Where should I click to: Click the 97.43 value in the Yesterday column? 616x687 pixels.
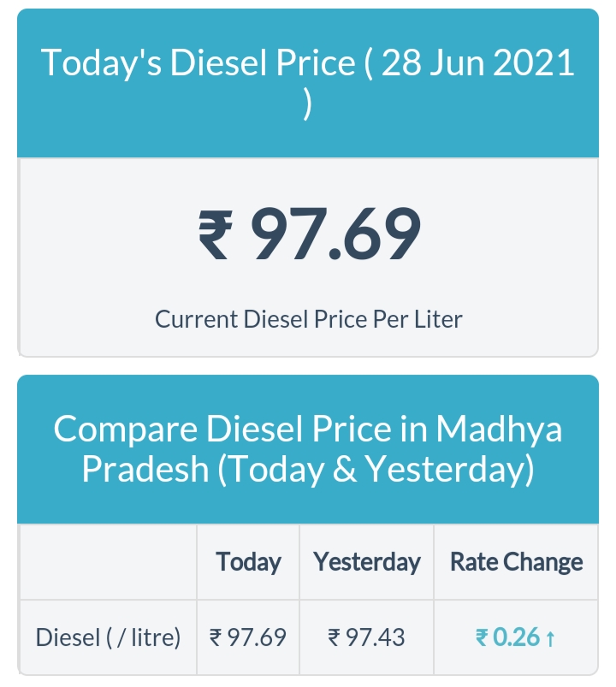[x=375, y=637]
